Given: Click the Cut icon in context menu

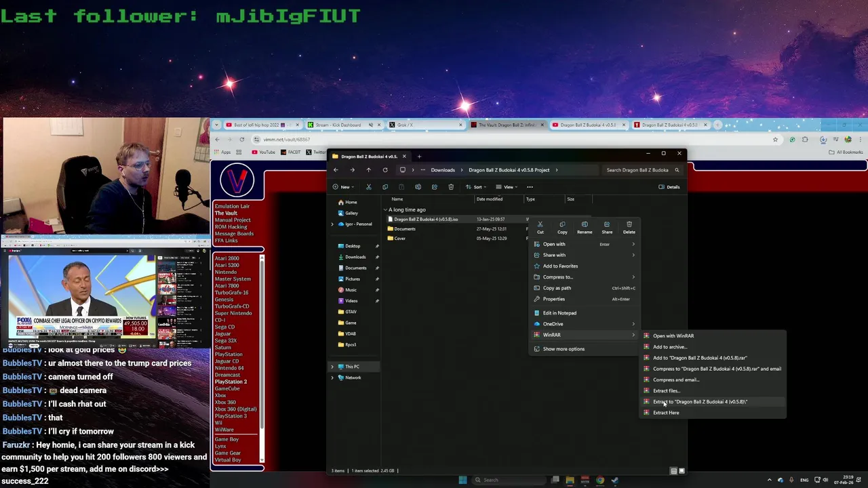Looking at the screenshot, I should [540, 224].
